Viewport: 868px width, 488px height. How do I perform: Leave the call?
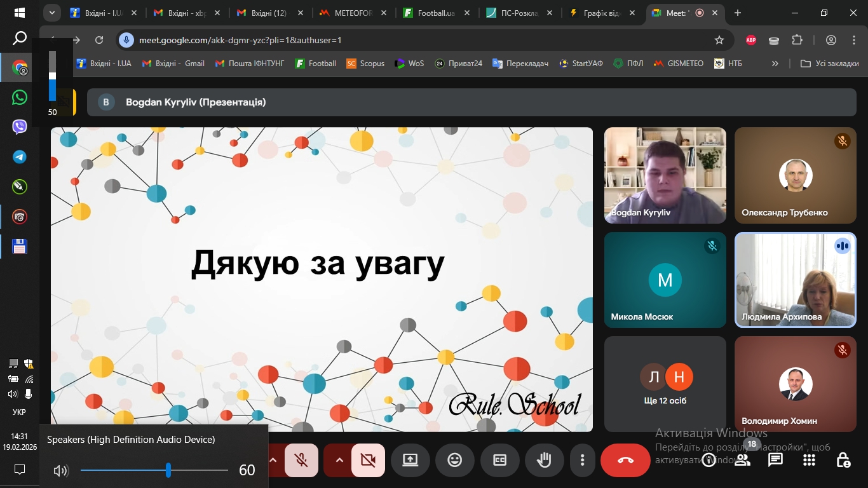(625, 459)
